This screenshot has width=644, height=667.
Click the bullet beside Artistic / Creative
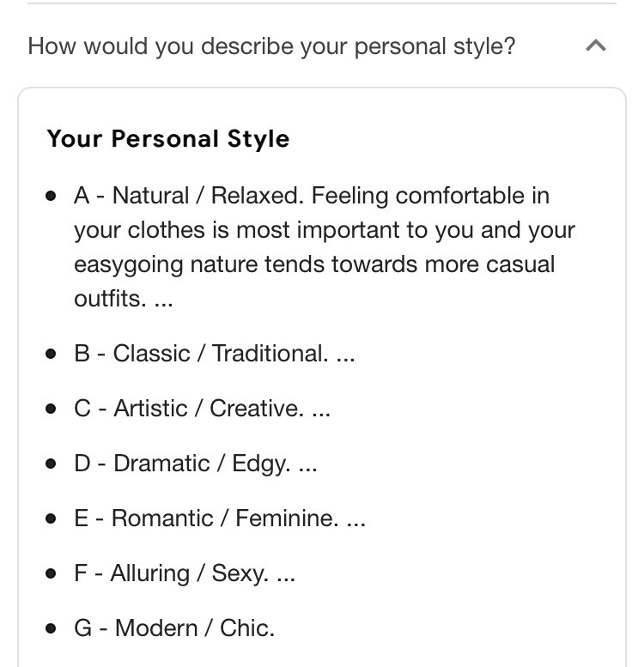(x=52, y=409)
